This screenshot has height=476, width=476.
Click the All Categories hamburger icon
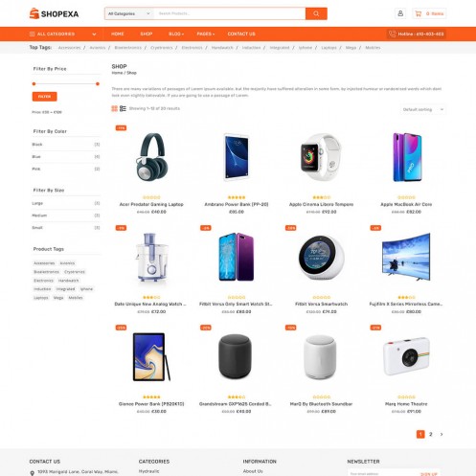click(32, 34)
